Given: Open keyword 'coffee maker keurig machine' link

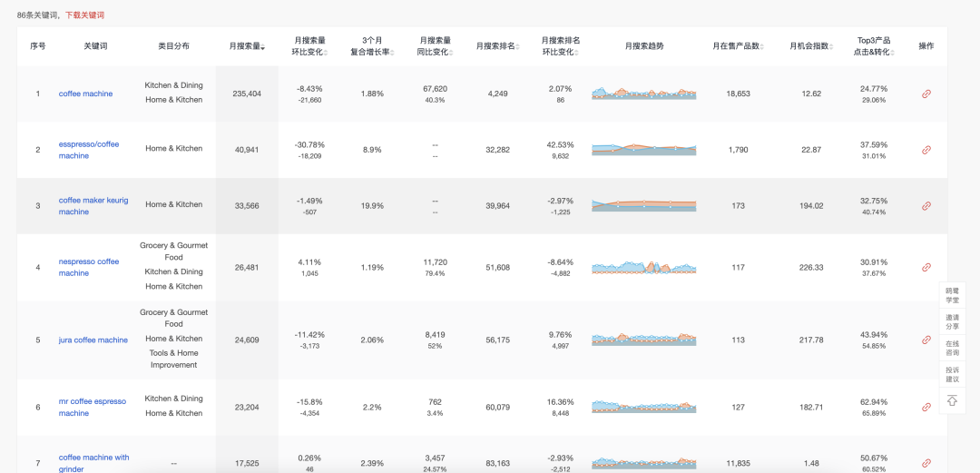Looking at the screenshot, I should (x=93, y=206).
